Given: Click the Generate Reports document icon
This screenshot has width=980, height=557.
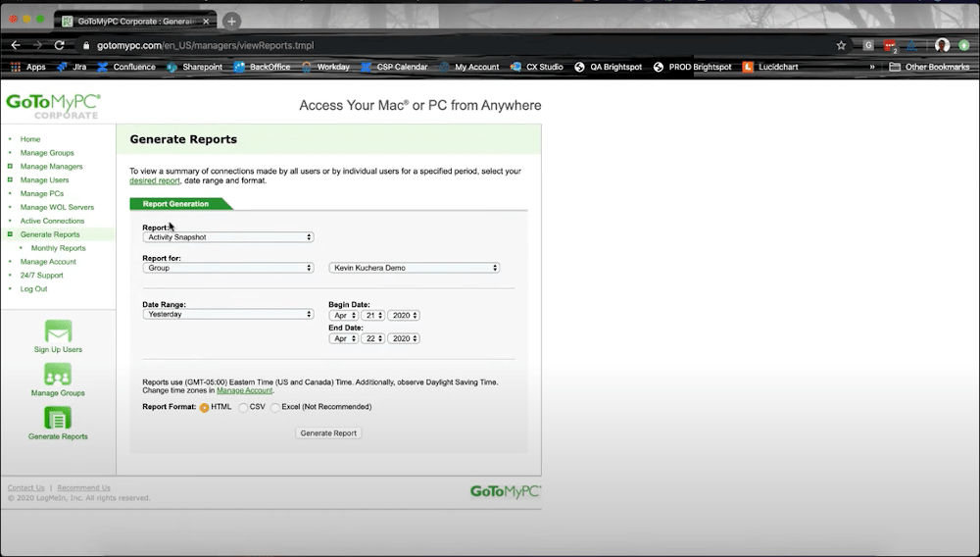Looking at the screenshot, I should tap(58, 418).
